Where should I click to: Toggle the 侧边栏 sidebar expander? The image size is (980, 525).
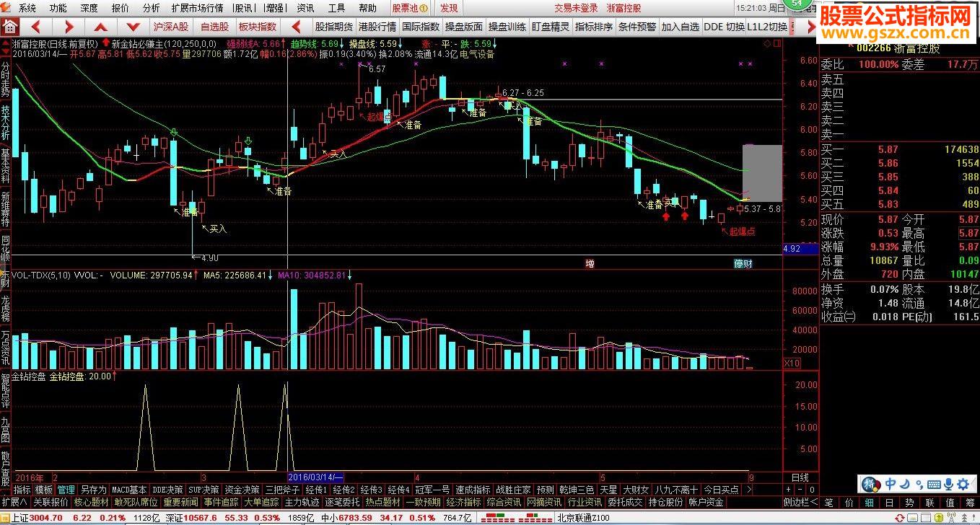(801, 502)
